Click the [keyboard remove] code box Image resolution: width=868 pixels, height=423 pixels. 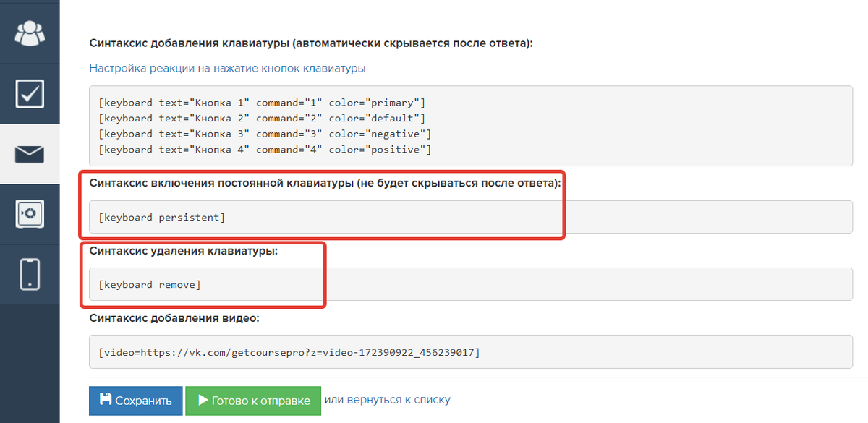tap(471, 284)
